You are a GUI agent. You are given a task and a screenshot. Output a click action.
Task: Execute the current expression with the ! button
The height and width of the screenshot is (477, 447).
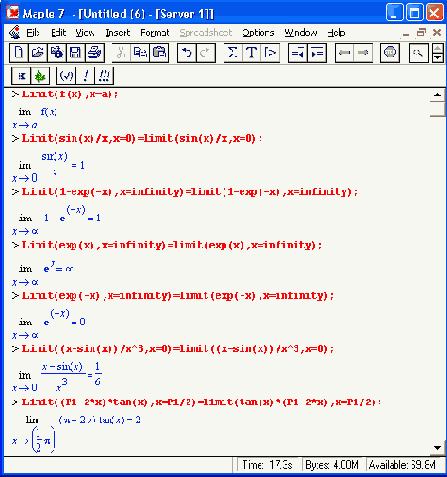[x=85, y=76]
